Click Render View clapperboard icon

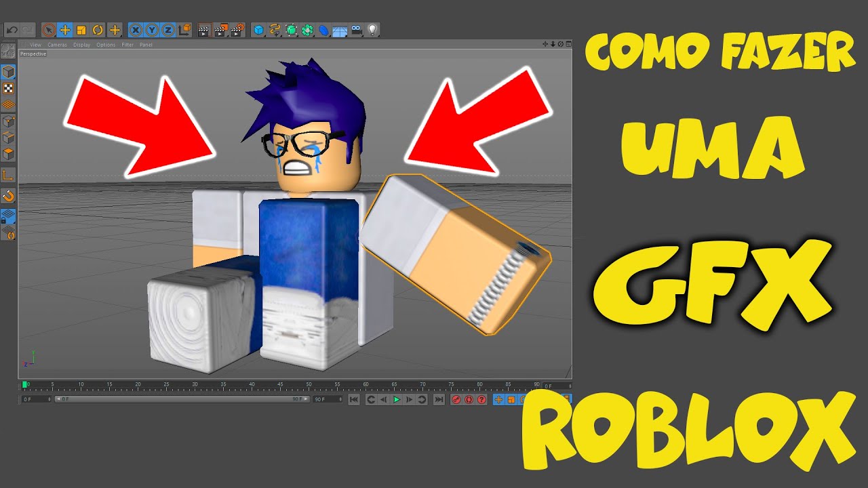pos(203,30)
